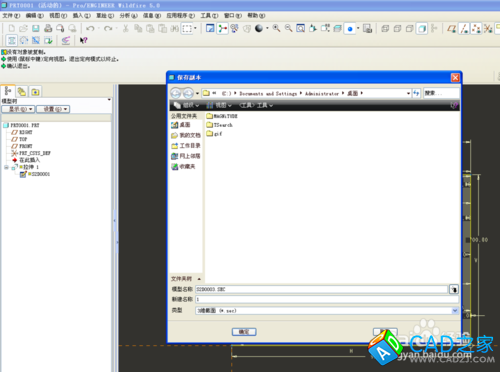Click the Undo arrow icon
Viewport: 500px width, 372px height.
click(x=90, y=29)
